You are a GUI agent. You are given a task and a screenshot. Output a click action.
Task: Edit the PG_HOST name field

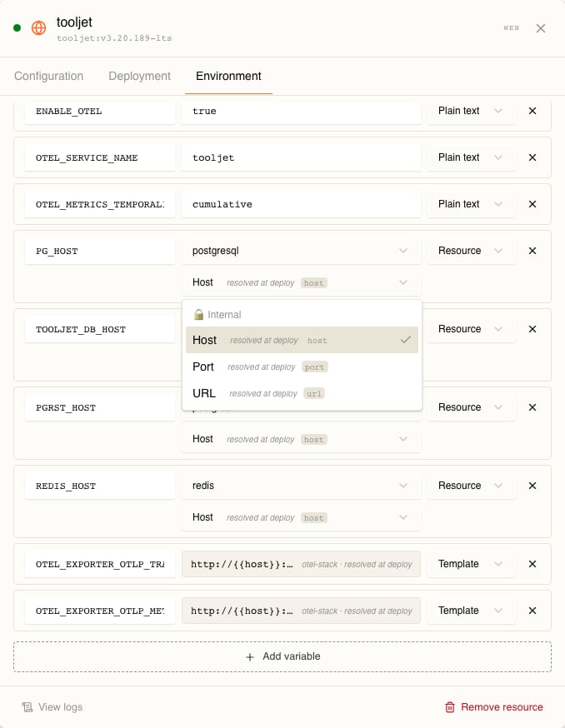click(100, 251)
